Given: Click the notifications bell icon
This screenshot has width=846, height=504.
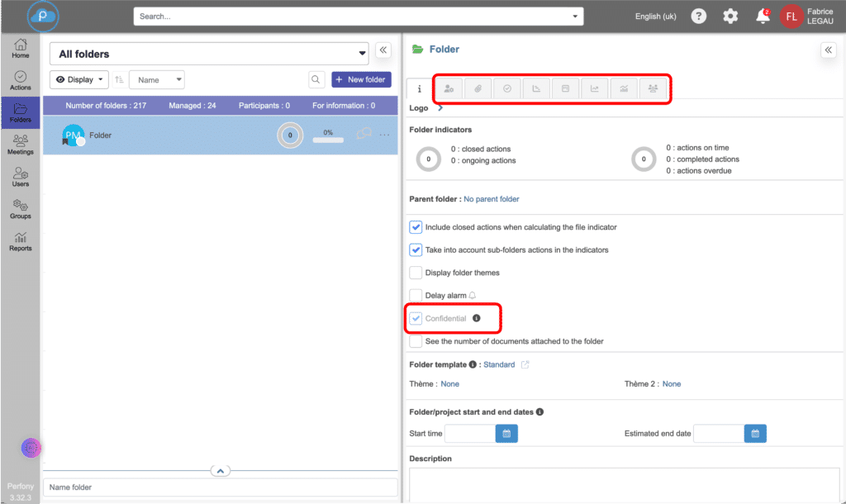Looking at the screenshot, I should click(763, 17).
